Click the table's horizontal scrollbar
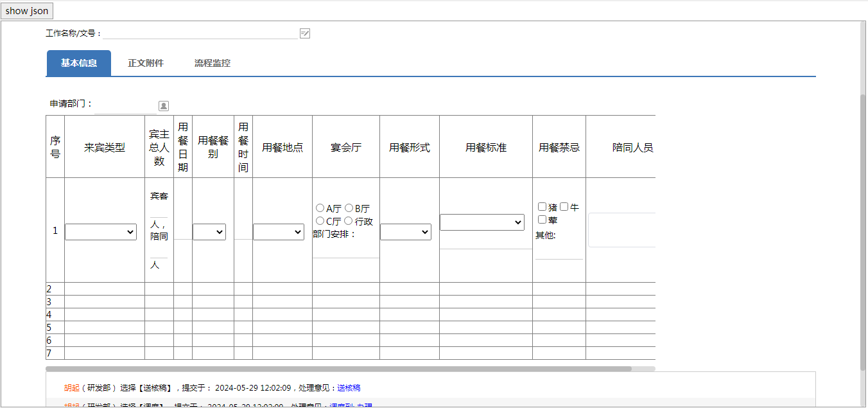Viewport: 868px width, 408px height. (x=338, y=369)
